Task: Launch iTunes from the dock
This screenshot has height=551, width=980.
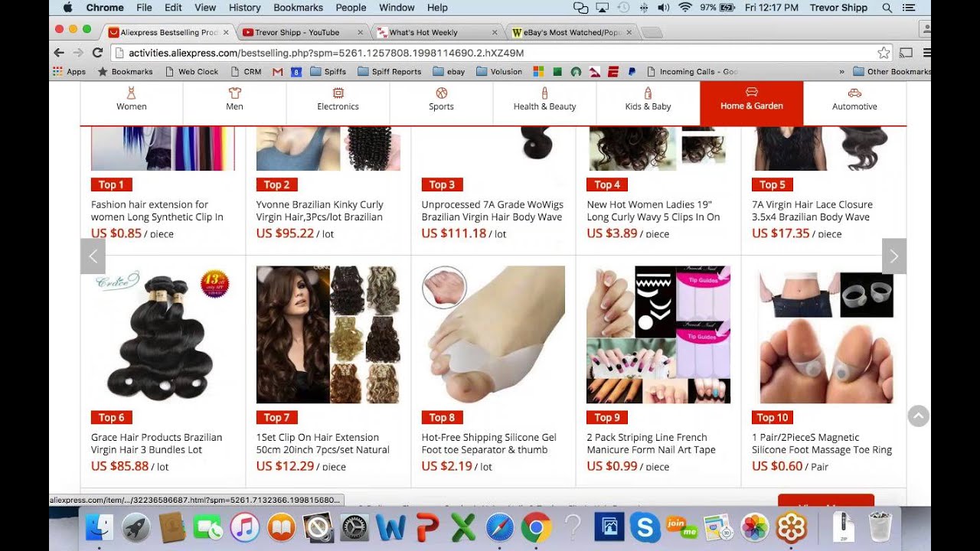Action: coord(245,527)
